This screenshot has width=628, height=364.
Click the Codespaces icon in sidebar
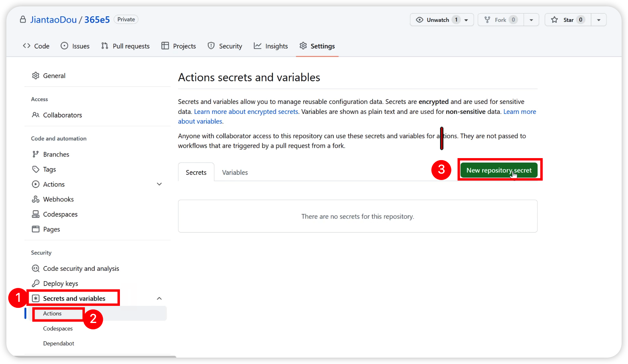tap(36, 214)
